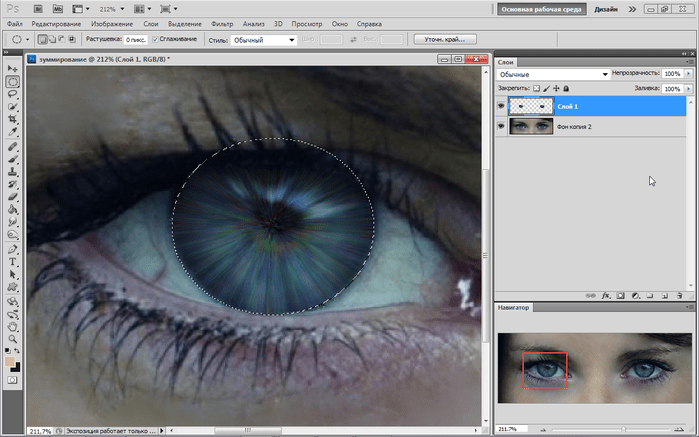Click the delete layer trash icon
The image size is (699, 437).
680,296
